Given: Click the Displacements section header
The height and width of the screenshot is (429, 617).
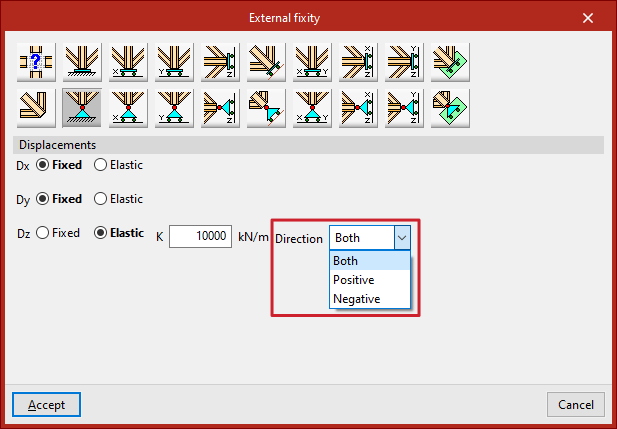Looking at the screenshot, I should (308, 145).
